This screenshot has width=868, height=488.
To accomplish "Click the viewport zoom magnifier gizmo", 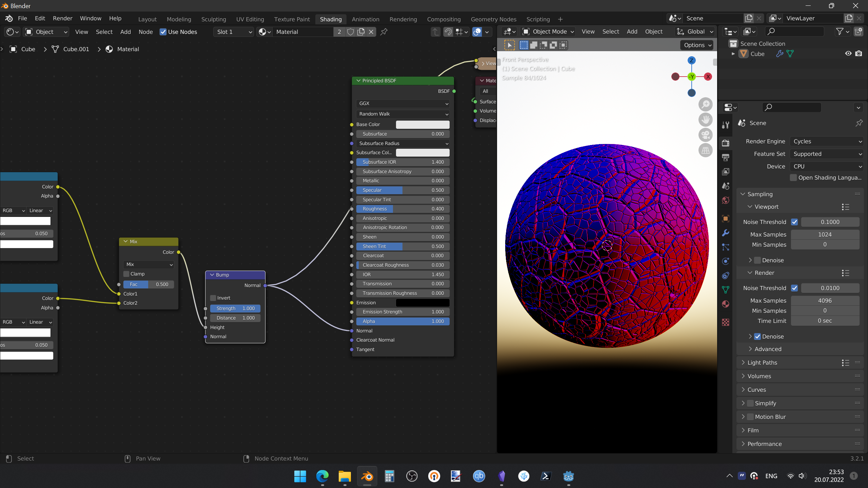I will 706,104.
